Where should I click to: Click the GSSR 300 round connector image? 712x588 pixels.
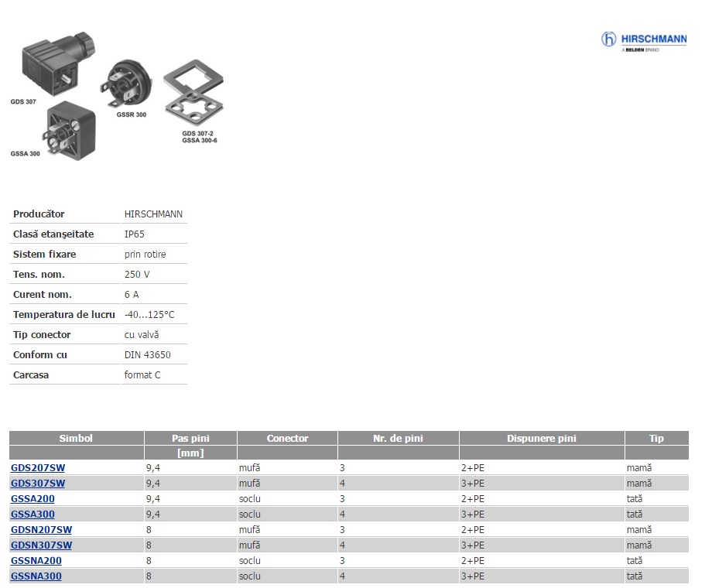pos(125,84)
